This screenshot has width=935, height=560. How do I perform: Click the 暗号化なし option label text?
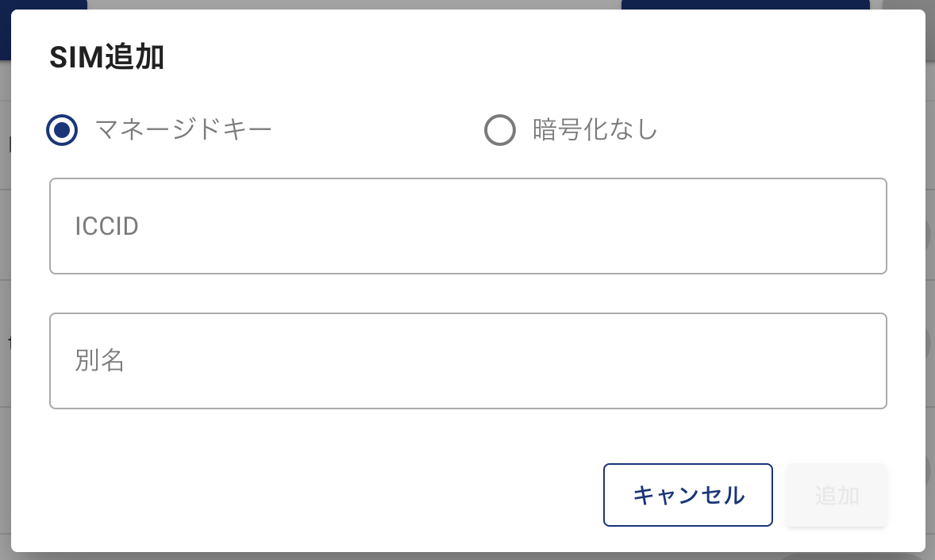pyautogui.click(x=595, y=129)
